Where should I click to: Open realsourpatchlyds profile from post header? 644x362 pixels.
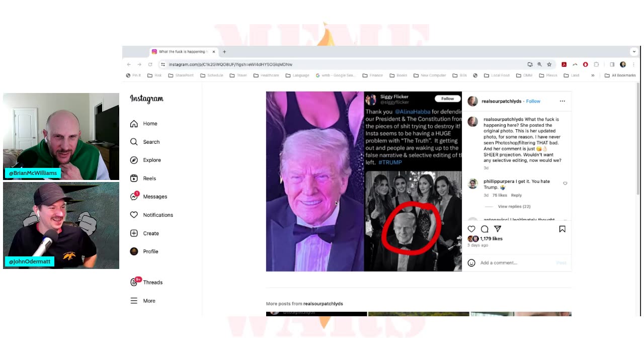click(501, 101)
